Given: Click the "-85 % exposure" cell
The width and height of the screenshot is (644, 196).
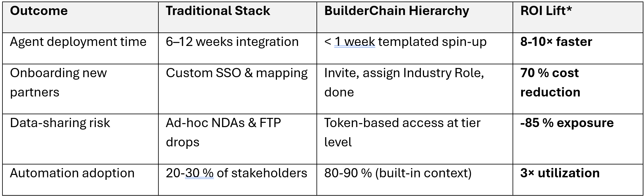Looking at the screenshot, I should click(x=567, y=123).
